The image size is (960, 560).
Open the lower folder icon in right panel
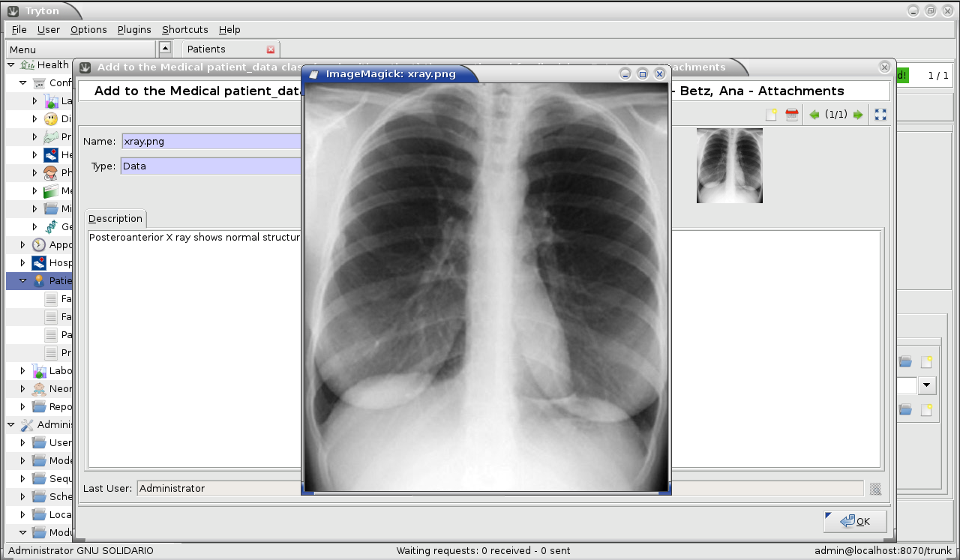(904, 409)
